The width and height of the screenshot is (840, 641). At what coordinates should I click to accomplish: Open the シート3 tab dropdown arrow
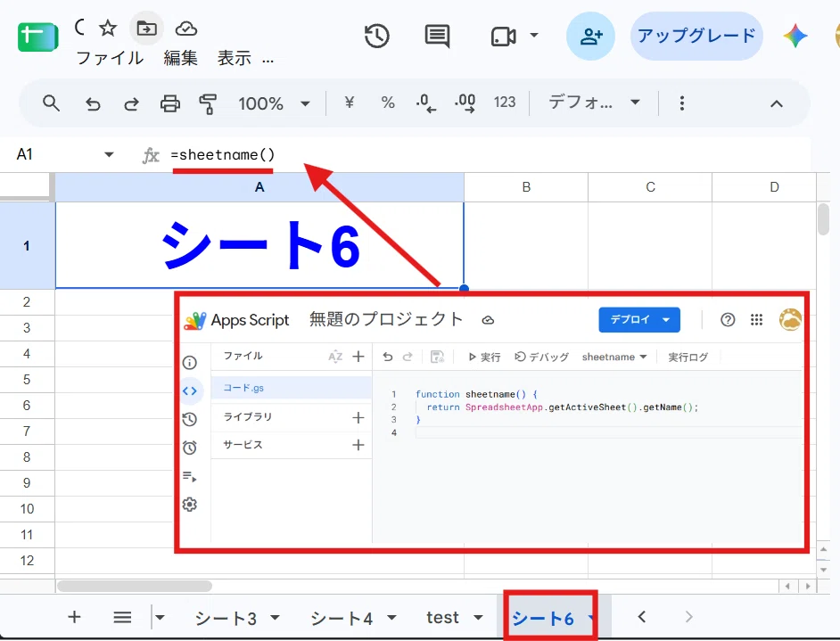[275, 618]
